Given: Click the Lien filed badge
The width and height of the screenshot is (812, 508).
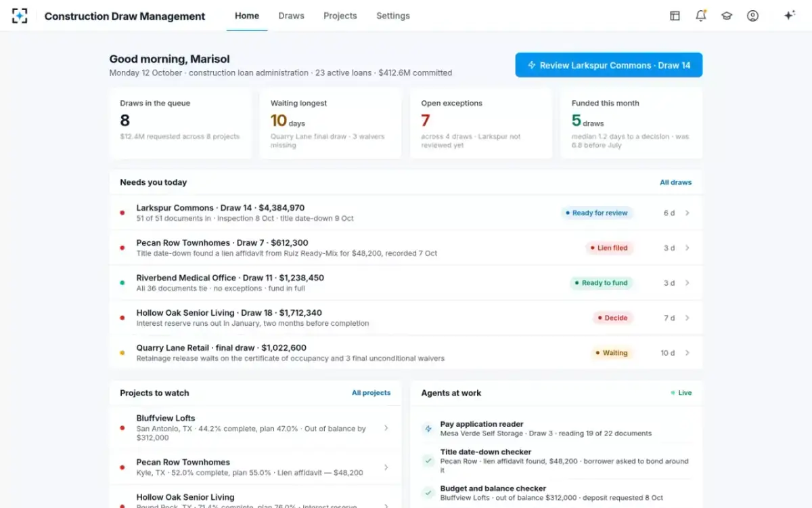Looking at the screenshot, I should (x=609, y=248).
